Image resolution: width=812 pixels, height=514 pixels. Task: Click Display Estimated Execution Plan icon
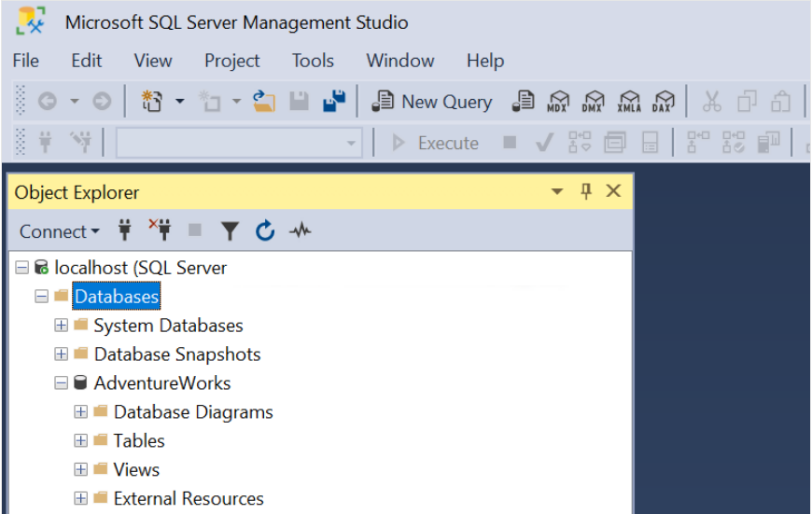tap(580, 142)
